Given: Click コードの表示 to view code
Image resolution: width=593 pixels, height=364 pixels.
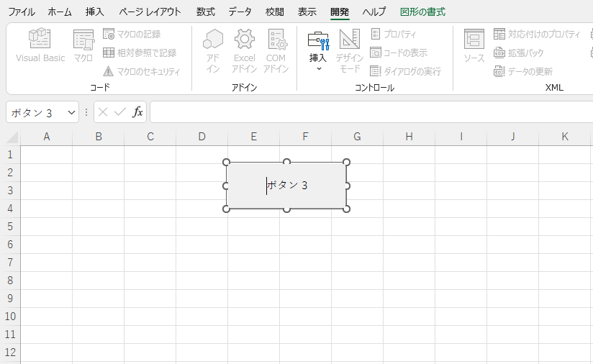Looking at the screenshot, I should click(x=399, y=53).
